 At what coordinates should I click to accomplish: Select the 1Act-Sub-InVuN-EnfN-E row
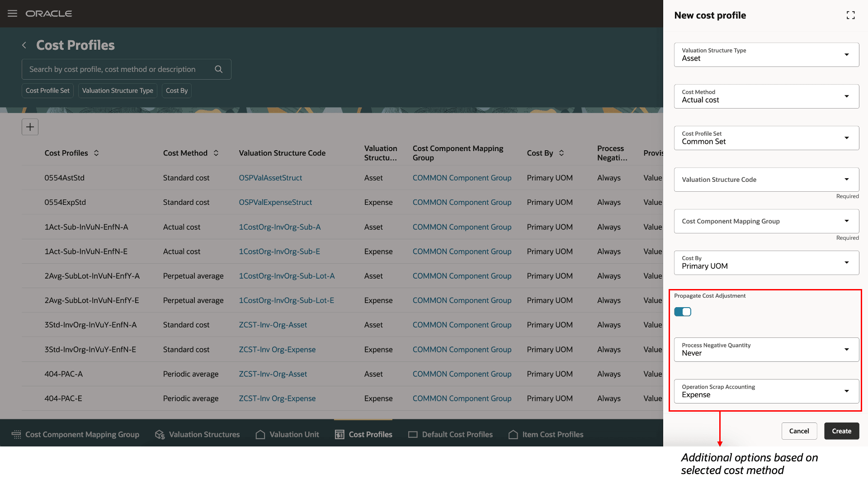coord(342,251)
